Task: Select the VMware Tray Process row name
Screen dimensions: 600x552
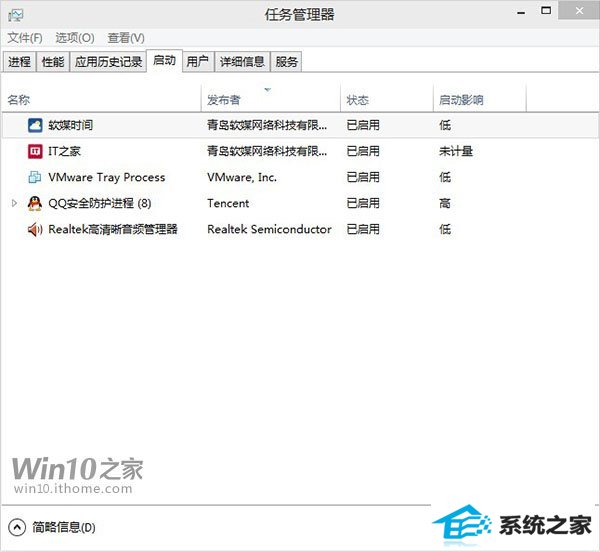Action: [107, 177]
